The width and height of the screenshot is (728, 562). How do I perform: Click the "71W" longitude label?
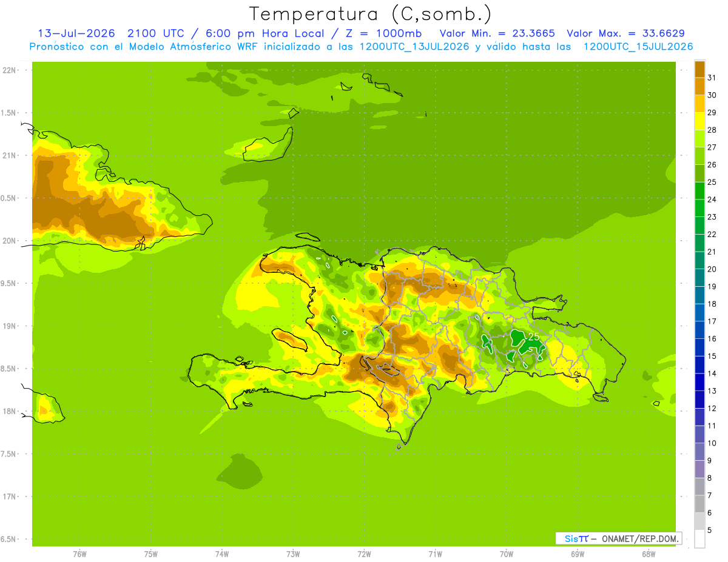click(x=436, y=554)
